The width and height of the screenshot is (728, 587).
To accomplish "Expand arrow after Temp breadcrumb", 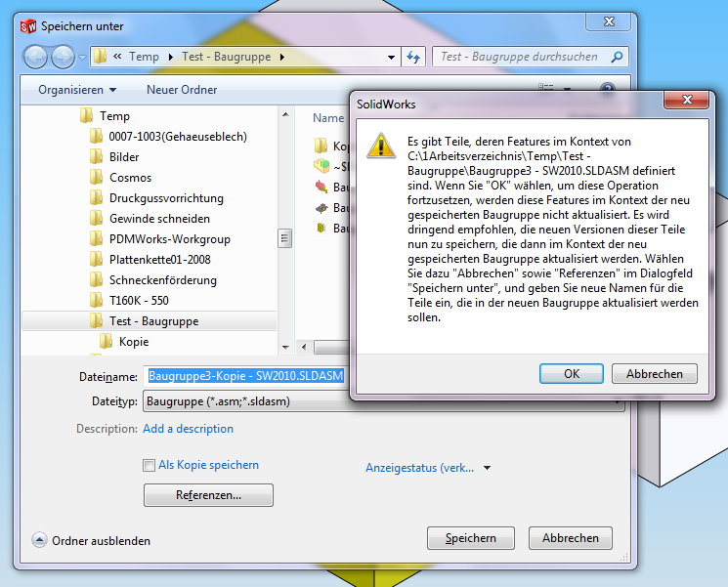I will pos(170,57).
